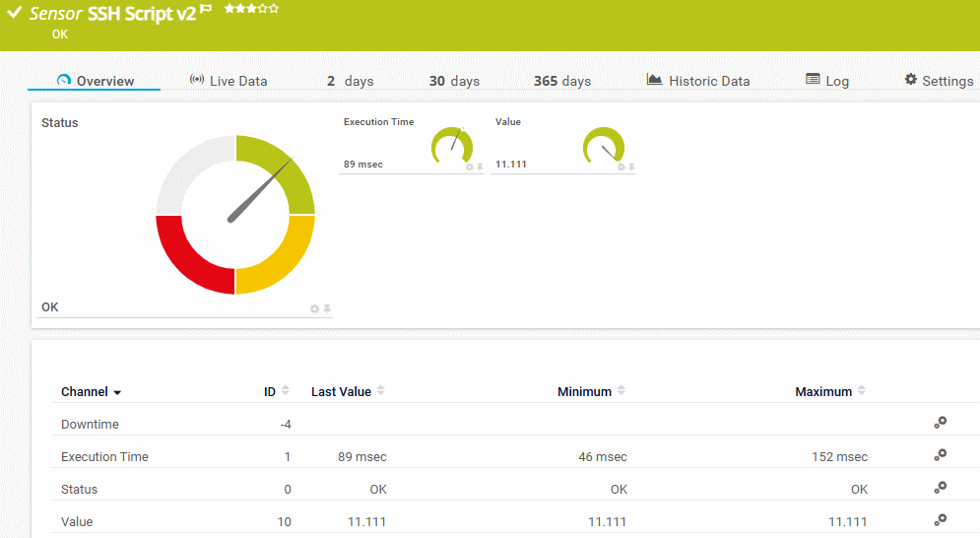Click gear icon on Value gauge
This screenshot has width=980, height=538.
(621, 168)
